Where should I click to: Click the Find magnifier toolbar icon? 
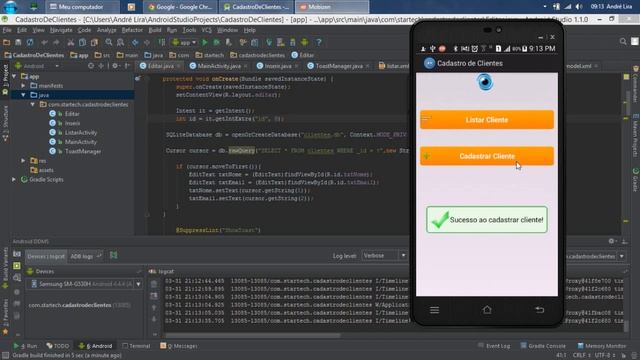click(109, 42)
